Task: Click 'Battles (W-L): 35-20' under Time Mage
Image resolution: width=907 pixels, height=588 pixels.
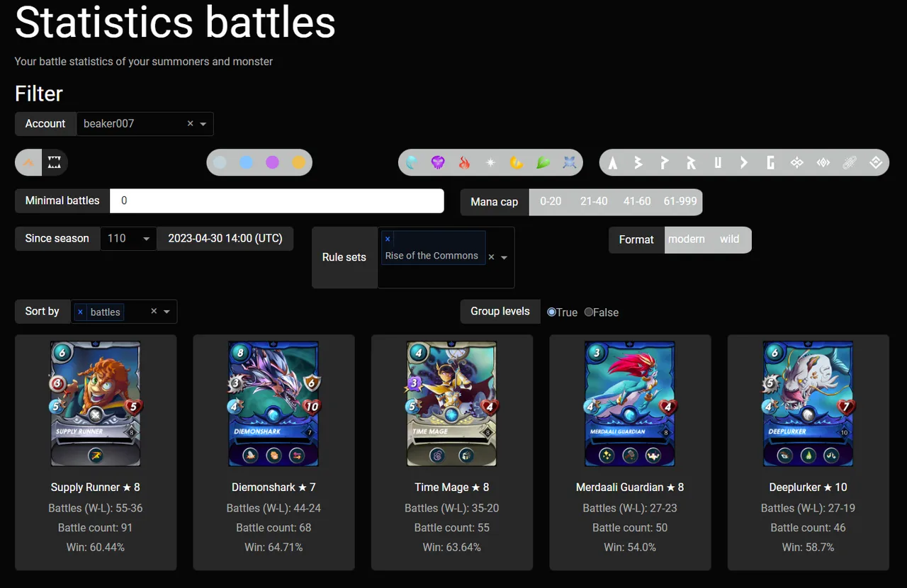Action: [452, 508]
